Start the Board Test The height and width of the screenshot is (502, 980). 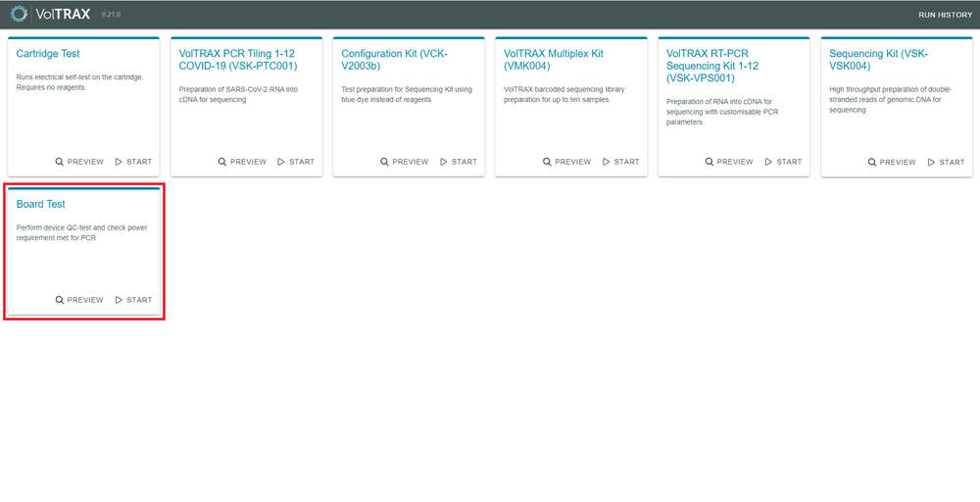click(133, 299)
